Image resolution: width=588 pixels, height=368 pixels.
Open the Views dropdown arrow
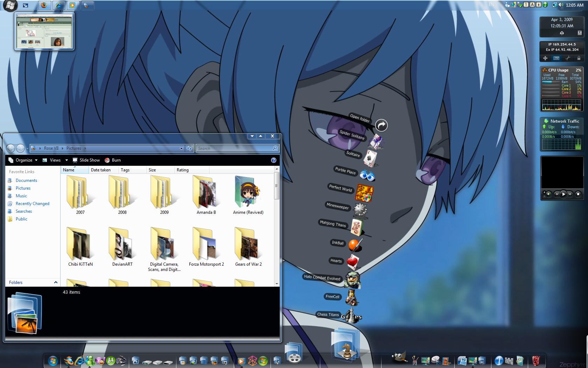click(x=66, y=160)
